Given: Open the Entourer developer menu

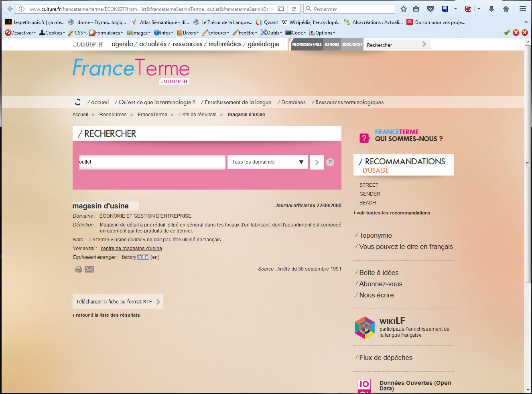Looking at the screenshot, I should [216, 32].
